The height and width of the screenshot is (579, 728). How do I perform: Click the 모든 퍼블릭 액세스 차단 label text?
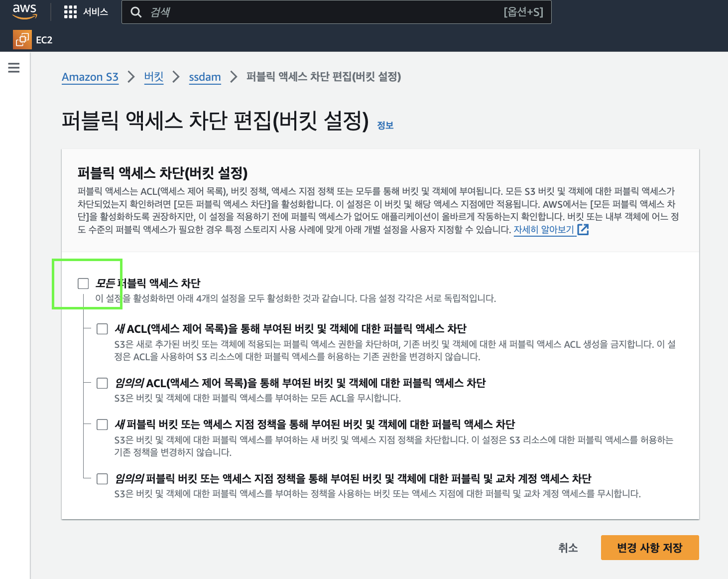click(148, 284)
